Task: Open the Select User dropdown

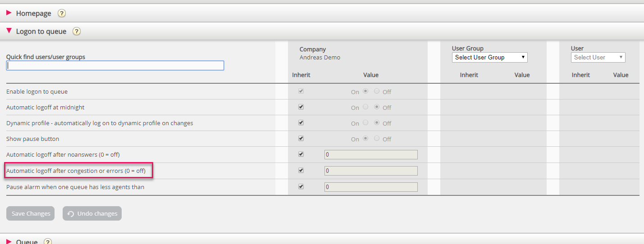Action: tap(598, 58)
